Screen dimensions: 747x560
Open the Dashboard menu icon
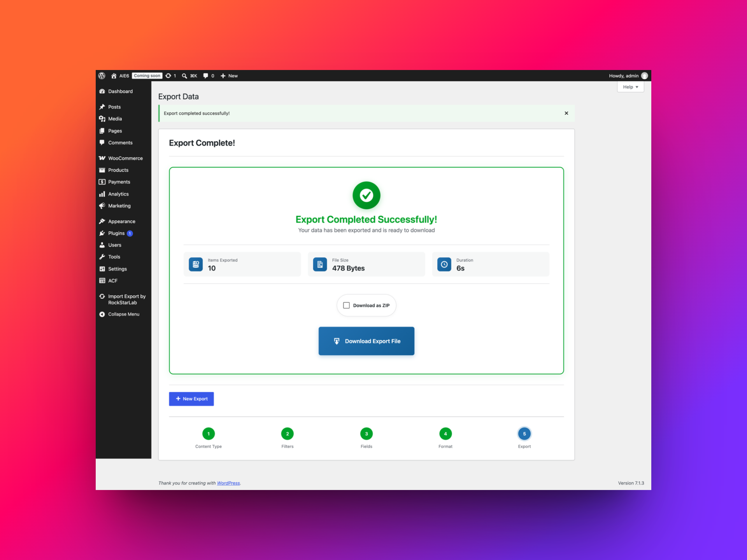[x=102, y=91]
